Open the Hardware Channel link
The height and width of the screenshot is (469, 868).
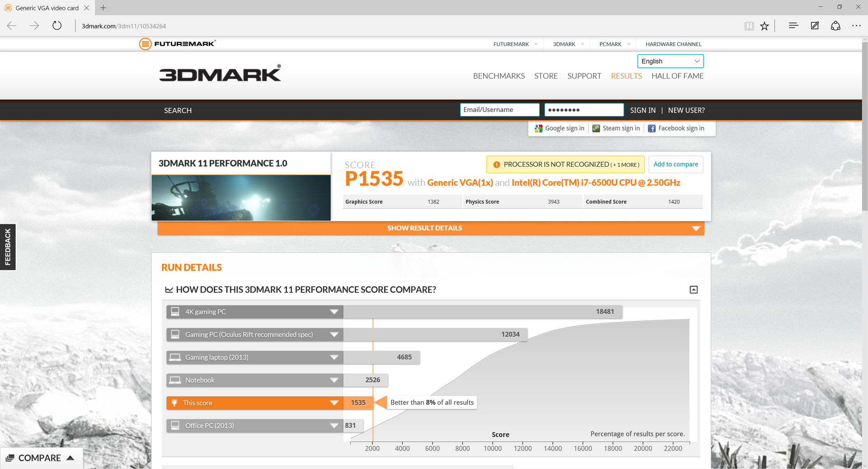click(673, 44)
